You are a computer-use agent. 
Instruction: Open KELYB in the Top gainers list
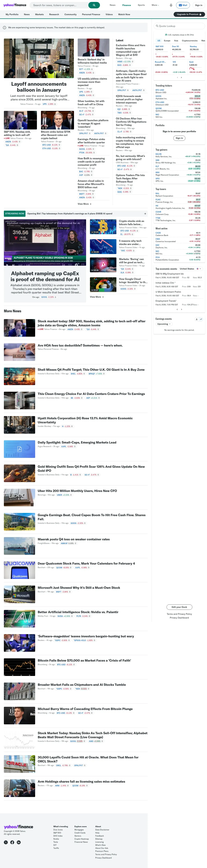pos(158,154)
